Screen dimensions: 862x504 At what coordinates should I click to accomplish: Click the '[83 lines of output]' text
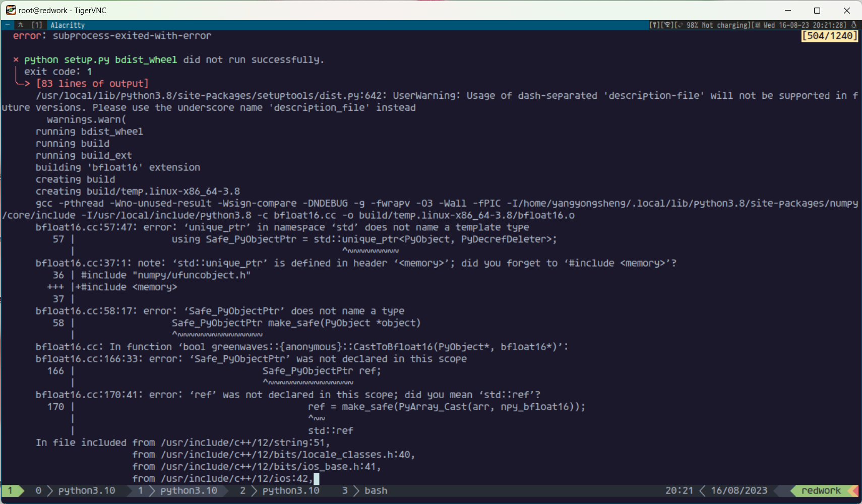(92, 84)
